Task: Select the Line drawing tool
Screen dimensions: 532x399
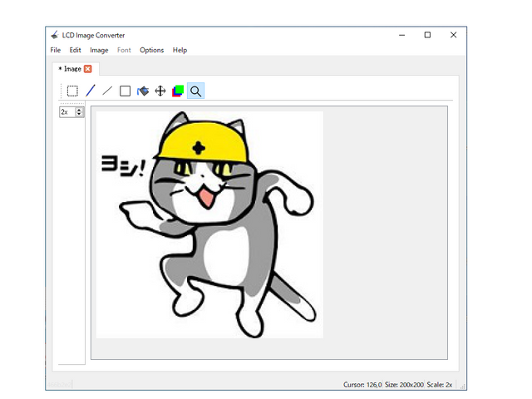Action: click(107, 91)
